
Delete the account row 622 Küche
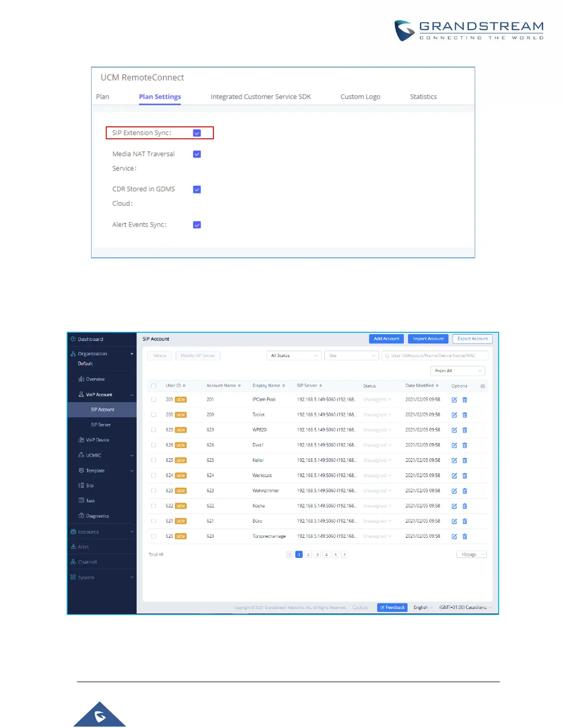click(x=465, y=506)
